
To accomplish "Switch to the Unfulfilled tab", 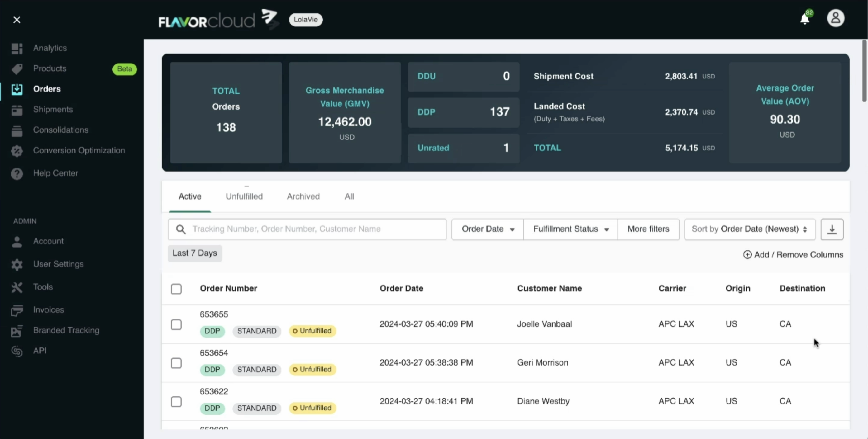I will [244, 196].
